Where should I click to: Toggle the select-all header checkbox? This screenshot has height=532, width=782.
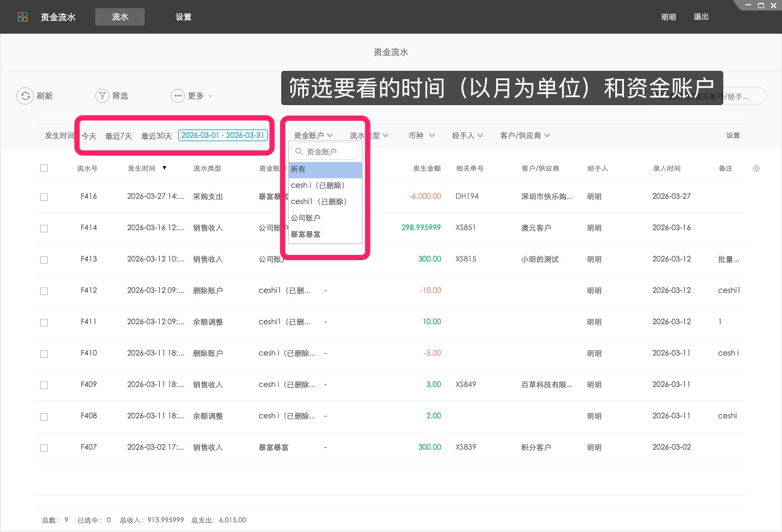click(x=44, y=168)
